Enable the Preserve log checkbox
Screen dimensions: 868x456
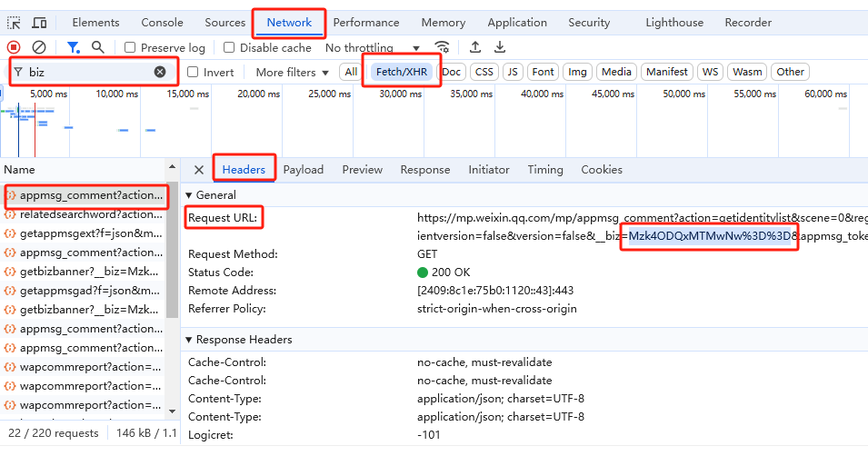pos(131,47)
